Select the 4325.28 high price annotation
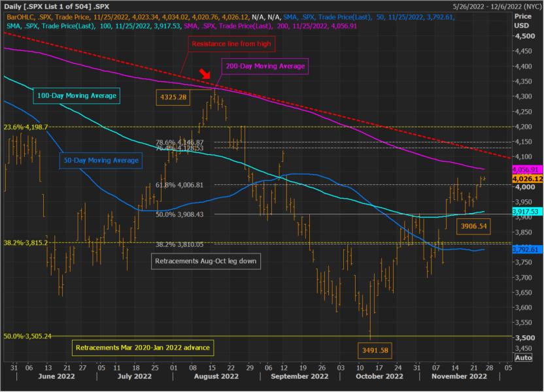 pyautogui.click(x=173, y=97)
